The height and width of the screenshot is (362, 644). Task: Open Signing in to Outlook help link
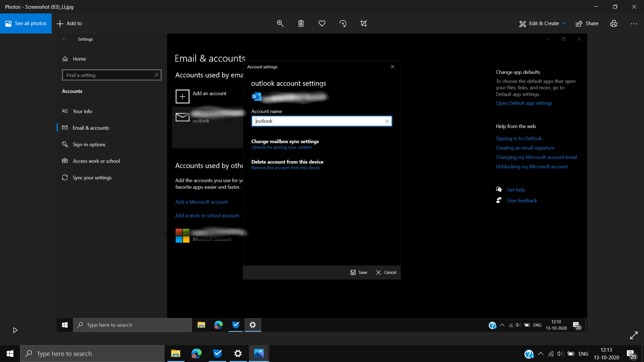[519, 138]
